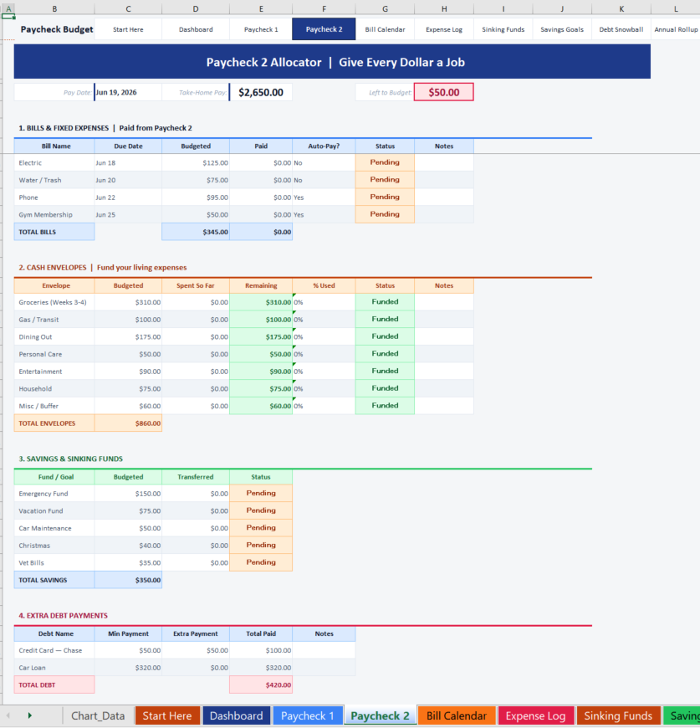Select TOTAL ENVELOPES $860.00 cell
The image size is (700, 728).
click(128, 423)
